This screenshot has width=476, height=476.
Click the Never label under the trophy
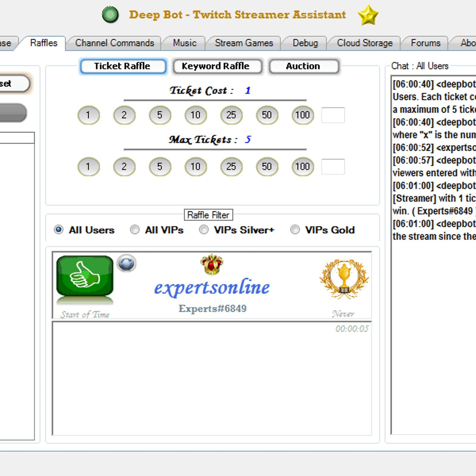pyautogui.click(x=343, y=314)
